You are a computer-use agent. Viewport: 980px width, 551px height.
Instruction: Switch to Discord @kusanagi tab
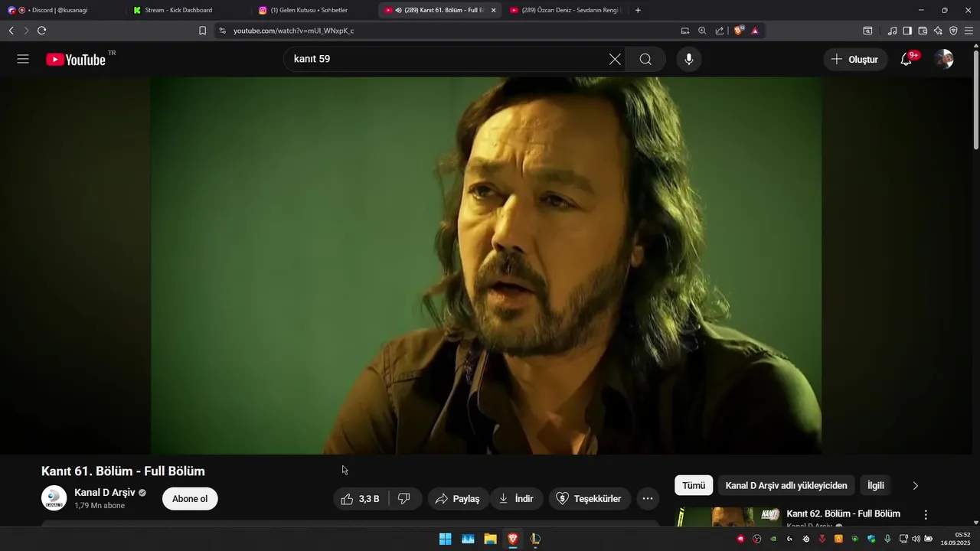pos(61,10)
